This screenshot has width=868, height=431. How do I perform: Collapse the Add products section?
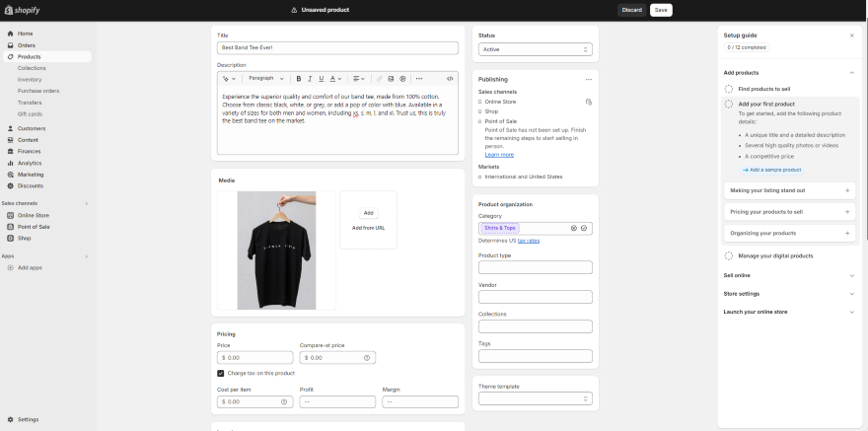coord(852,73)
